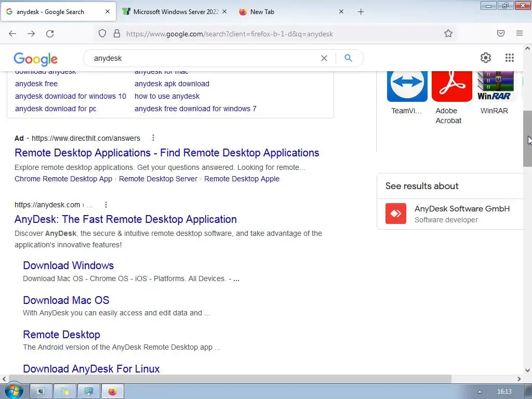Screen dimensions: 532x399
Task: Open Remote Desktop Server sitelink
Action: pyautogui.click(x=158, y=179)
